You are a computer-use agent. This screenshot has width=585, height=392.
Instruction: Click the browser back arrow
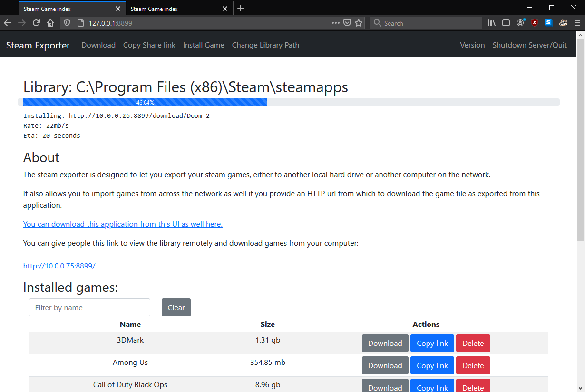[x=8, y=23]
